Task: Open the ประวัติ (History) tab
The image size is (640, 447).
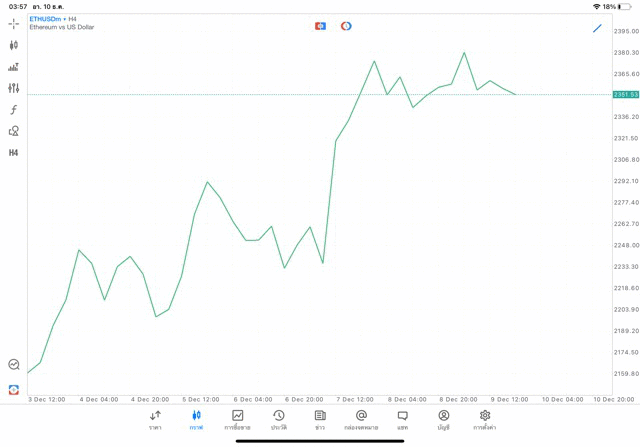Action: [x=278, y=420]
